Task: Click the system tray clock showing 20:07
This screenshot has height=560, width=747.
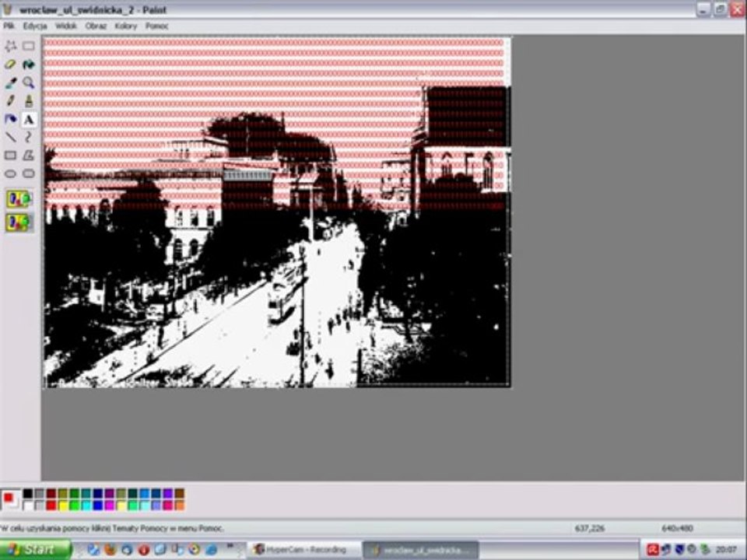Action: [726, 550]
